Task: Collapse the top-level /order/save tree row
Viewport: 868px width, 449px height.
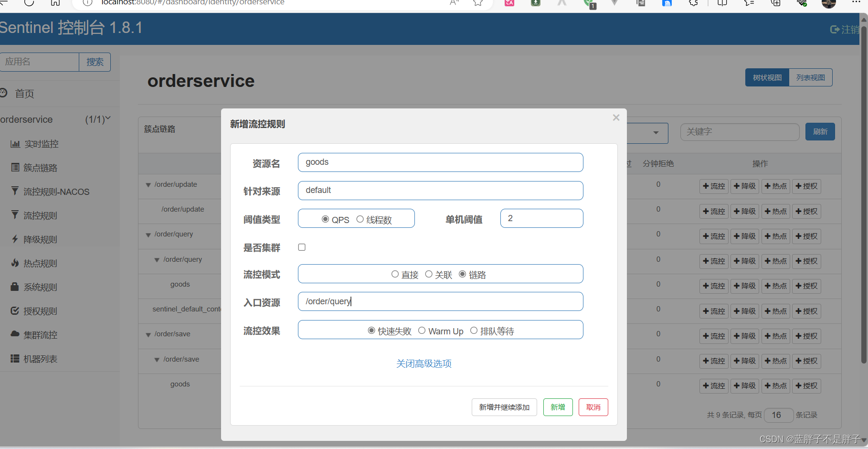Action: tap(148, 334)
